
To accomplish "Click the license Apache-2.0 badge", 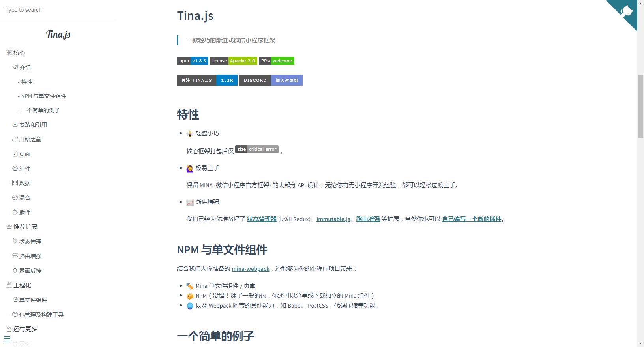I will [234, 61].
